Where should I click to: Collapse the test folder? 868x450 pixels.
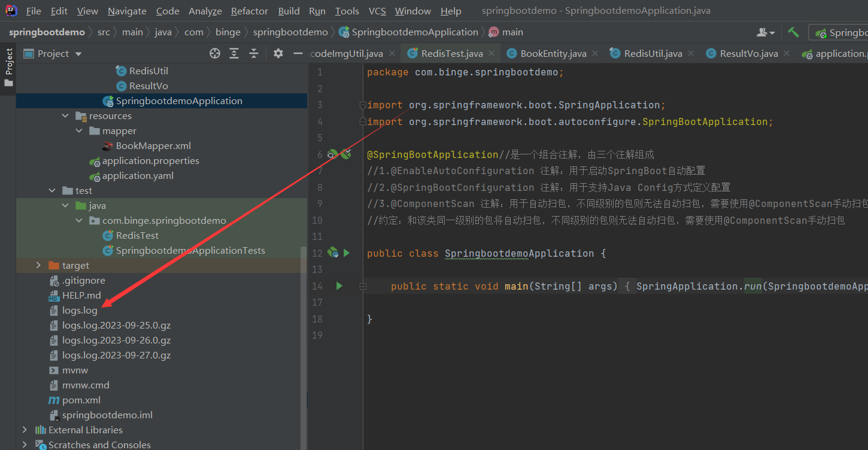pos(53,191)
